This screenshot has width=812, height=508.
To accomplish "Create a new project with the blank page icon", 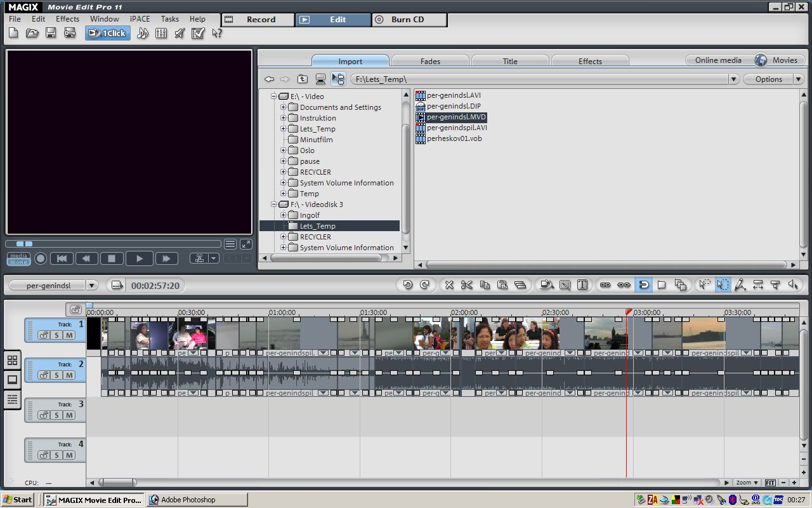I will coord(13,33).
